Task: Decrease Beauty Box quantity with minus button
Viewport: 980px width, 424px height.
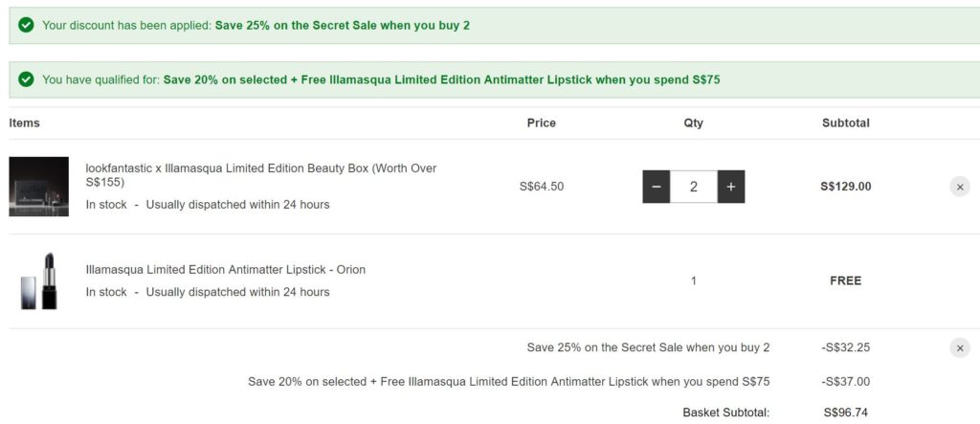Action: (x=656, y=187)
